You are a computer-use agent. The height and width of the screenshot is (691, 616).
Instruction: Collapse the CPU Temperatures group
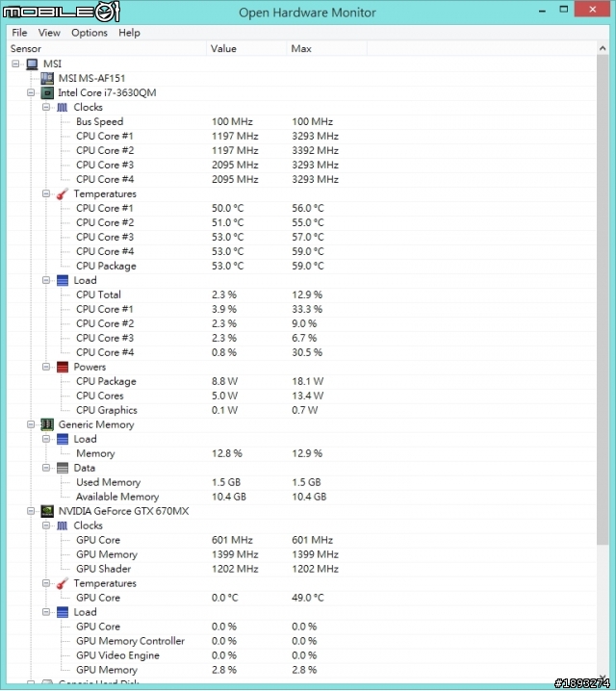(x=46, y=193)
